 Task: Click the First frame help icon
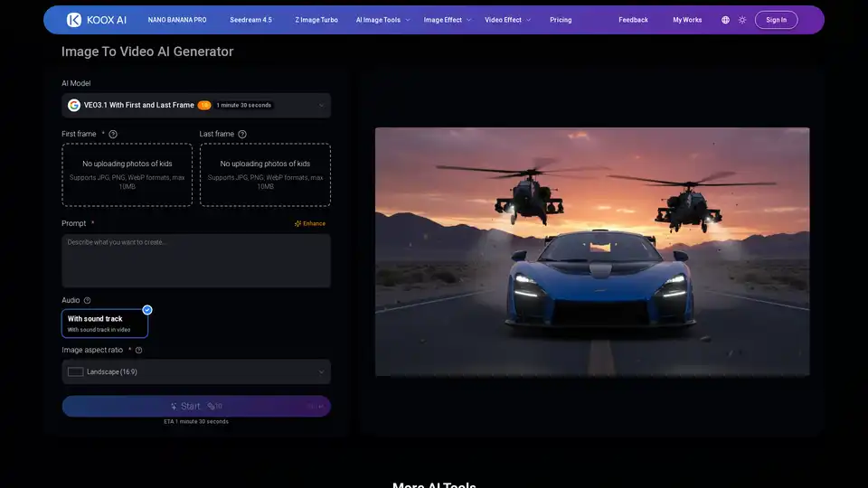click(x=113, y=134)
